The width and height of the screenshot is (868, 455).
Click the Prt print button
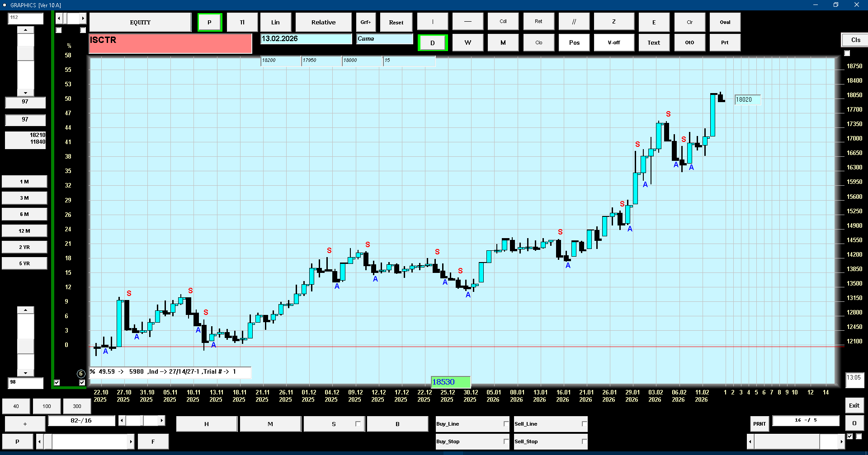pos(725,42)
